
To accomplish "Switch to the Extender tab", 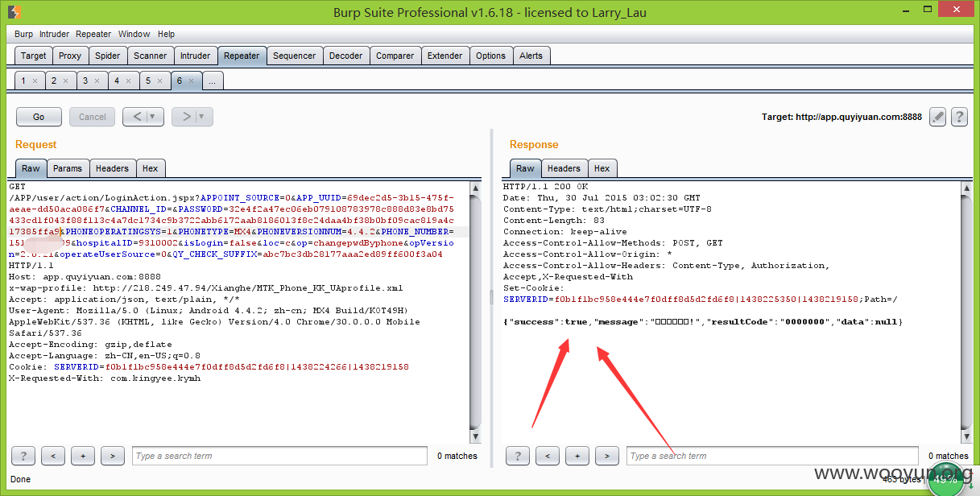I will [445, 56].
